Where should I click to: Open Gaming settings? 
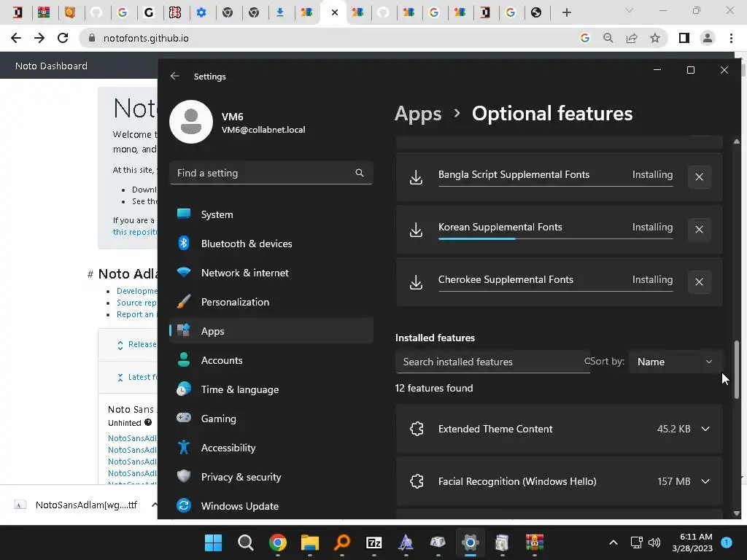271,419
